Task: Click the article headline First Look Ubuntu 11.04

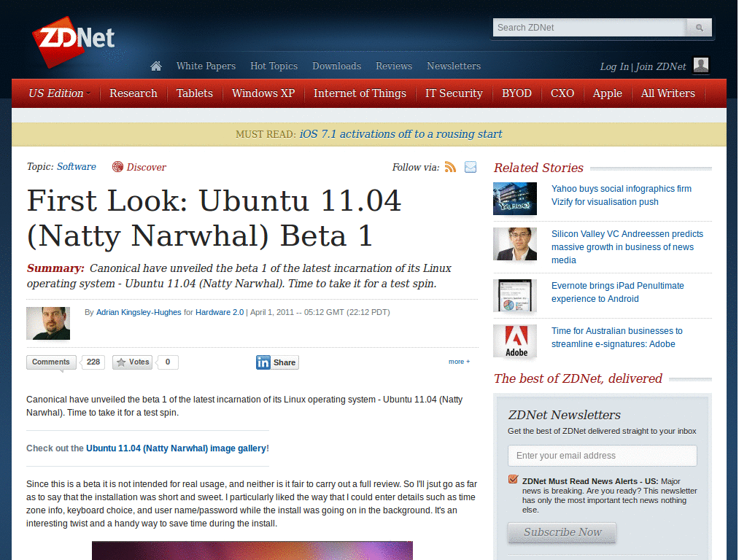Action: [214, 218]
